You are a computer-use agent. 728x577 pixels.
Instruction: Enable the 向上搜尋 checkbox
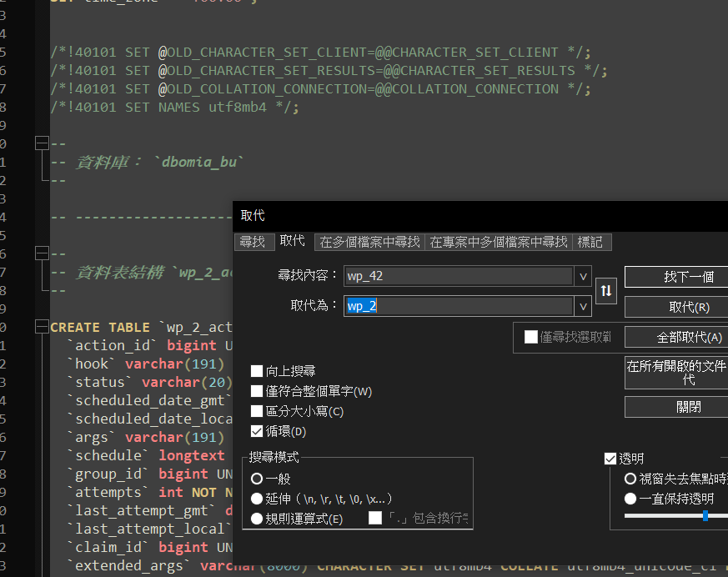coord(258,371)
